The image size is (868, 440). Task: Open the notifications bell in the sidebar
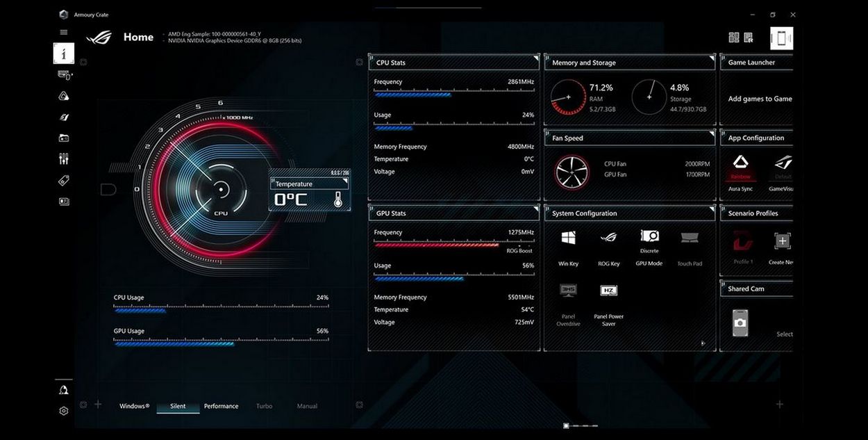point(64,390)
